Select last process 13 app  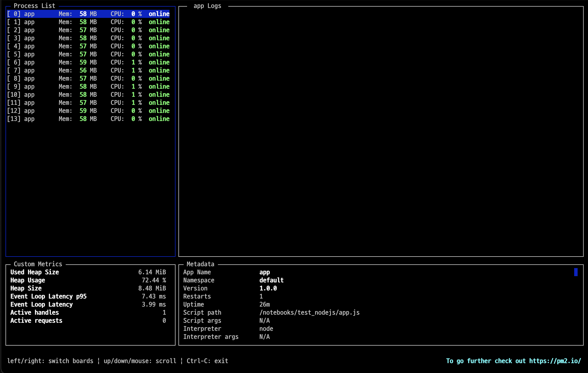(88, 119)
